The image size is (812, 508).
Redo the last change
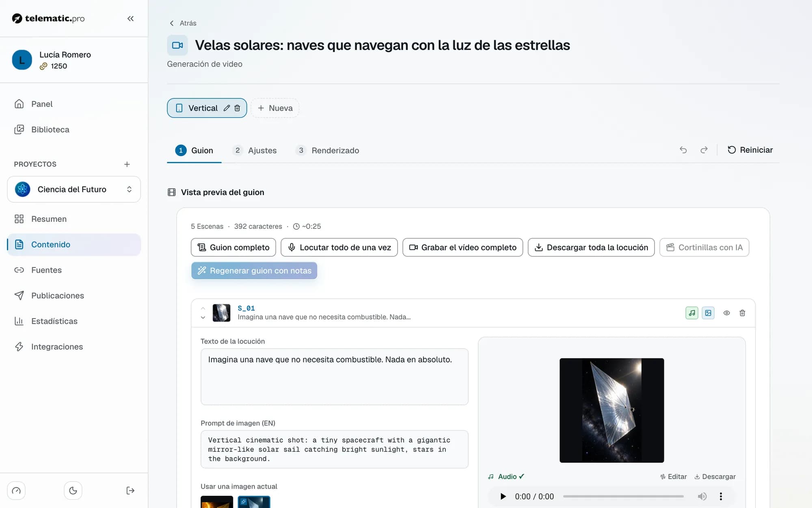704,150
